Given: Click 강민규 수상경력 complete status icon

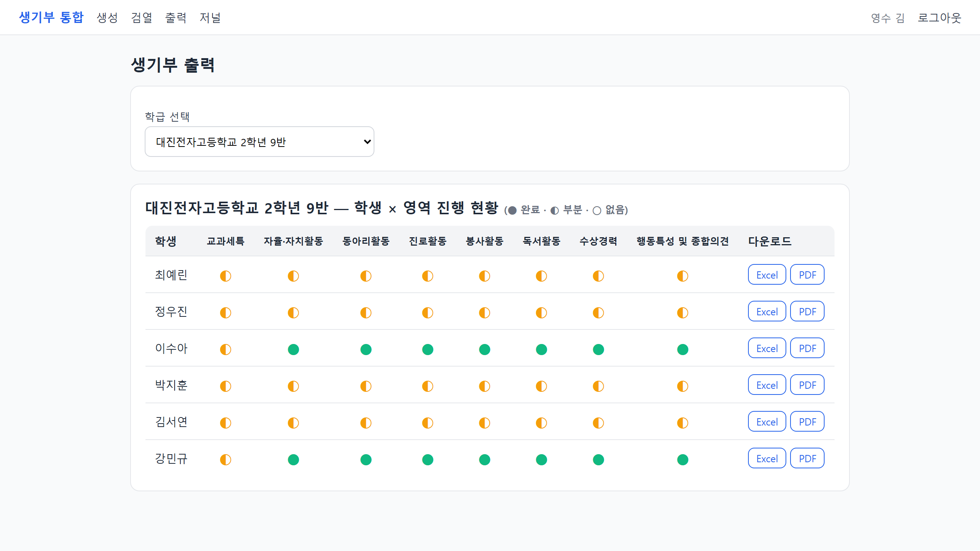Looking at the screenshot, I should (x=598, y=460).
